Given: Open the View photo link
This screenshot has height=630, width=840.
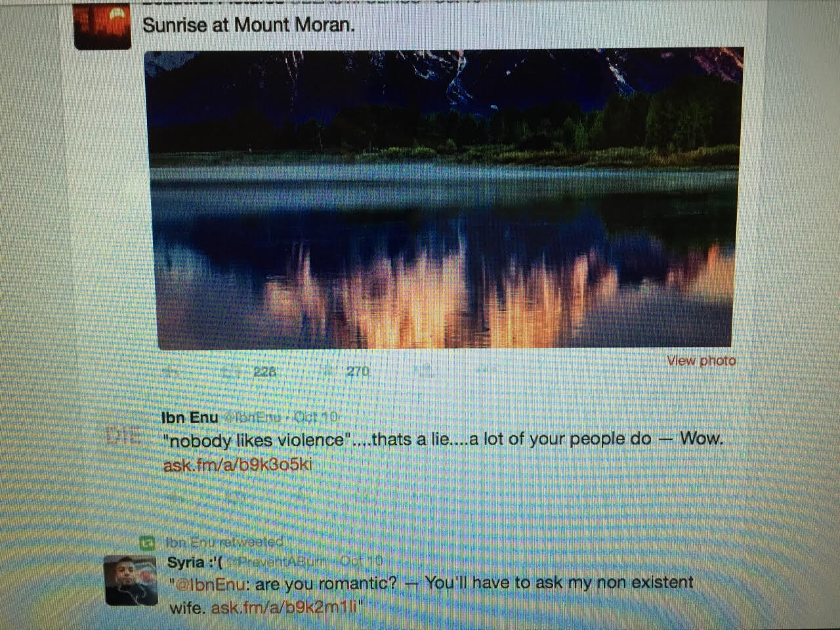Looking at the screenshot, I should pyautogui.click(x=702, y=360).
